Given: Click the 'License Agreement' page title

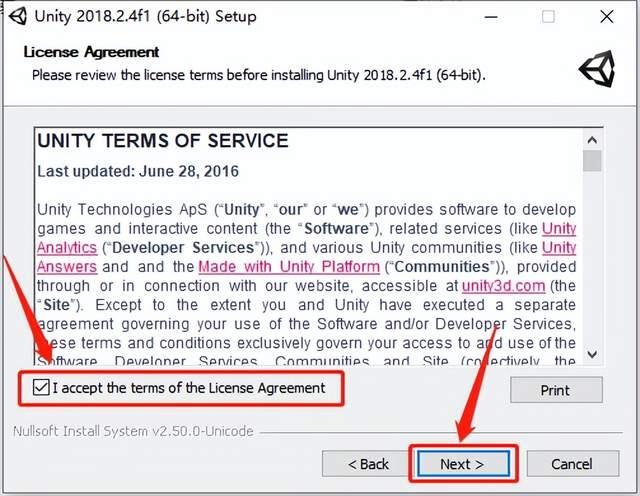Looking at the screenshot, I should 91,52.
